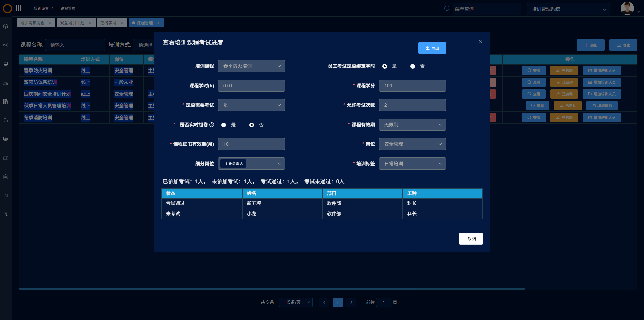
Task: Open the 课程有效期 dropdown
Action: [412, 125]
